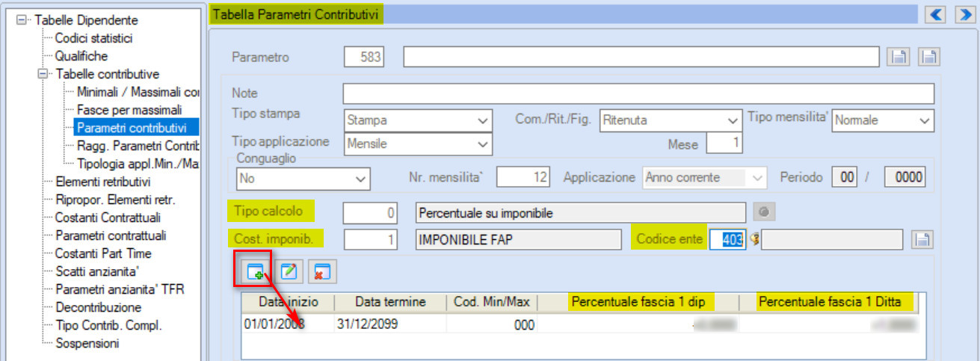Select Costanti Contrattuali tree item
980x361 pixels.
click(x=108, y=217)
